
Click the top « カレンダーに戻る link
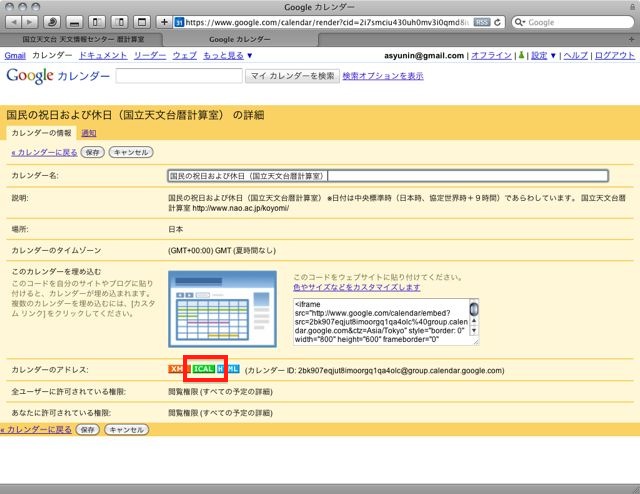pyautogui.click(x=44, y=152)
